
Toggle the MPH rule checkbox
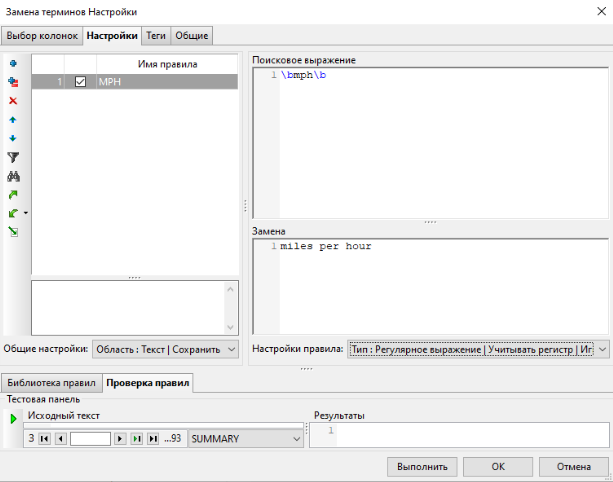[x=81, y=82]
